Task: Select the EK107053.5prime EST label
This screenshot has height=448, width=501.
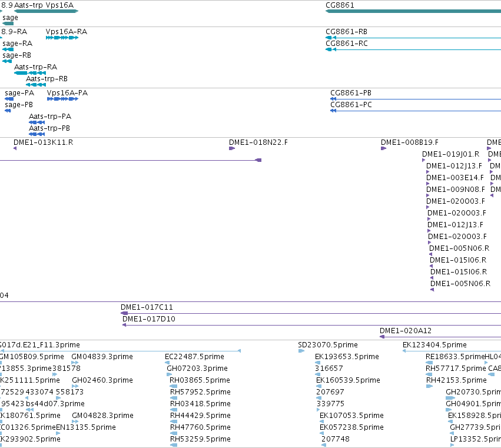Action: tap(351, 416)
